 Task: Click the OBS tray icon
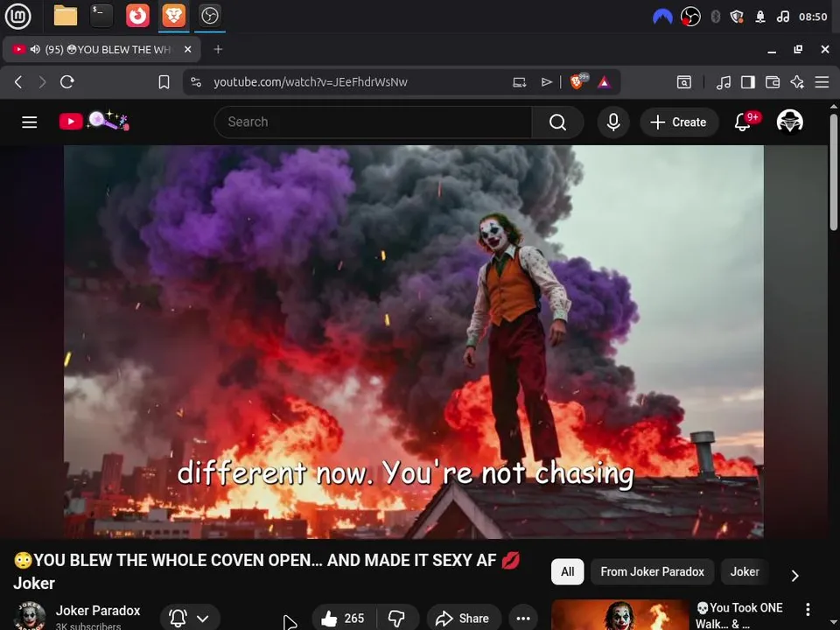(690, 17)
